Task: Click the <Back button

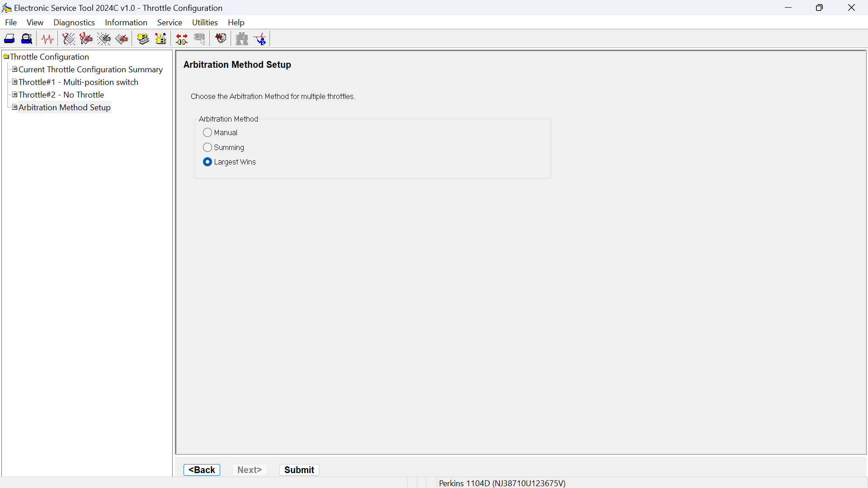Action: tap(202, 470)
